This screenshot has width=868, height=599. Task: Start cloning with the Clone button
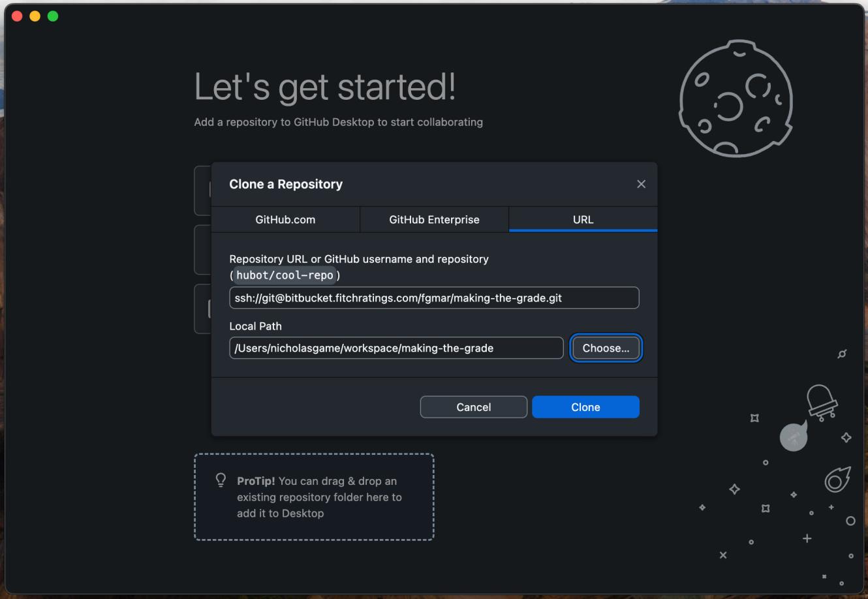pos(585,407)
